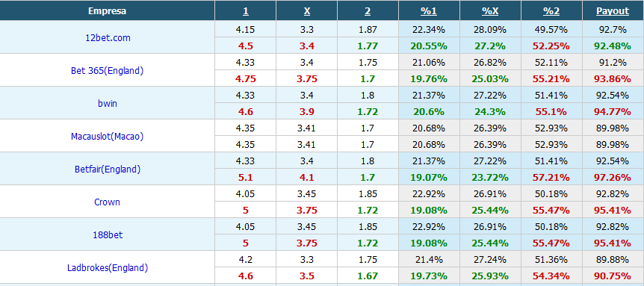Image resolution: width=644 pixels, height=286 pixels.
Task: Click the 188bet company link
Action: pyautogui.click(x=107, y=234)
